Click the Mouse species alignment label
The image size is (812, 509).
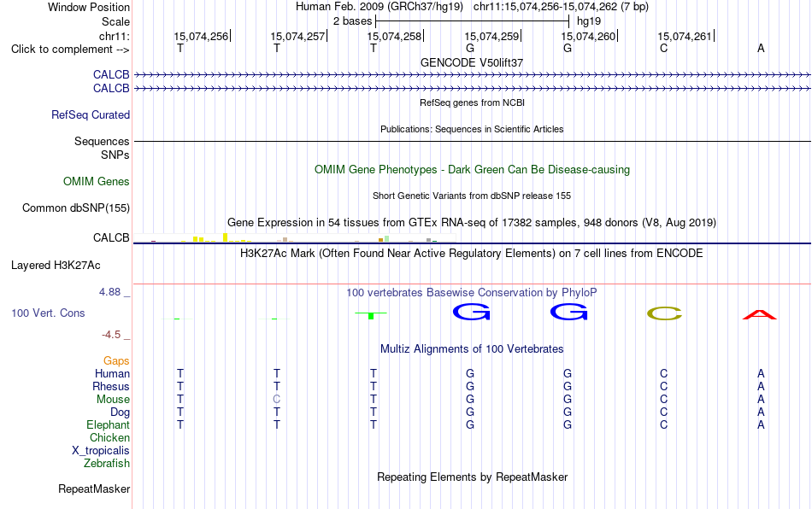(x=113, y=400)
